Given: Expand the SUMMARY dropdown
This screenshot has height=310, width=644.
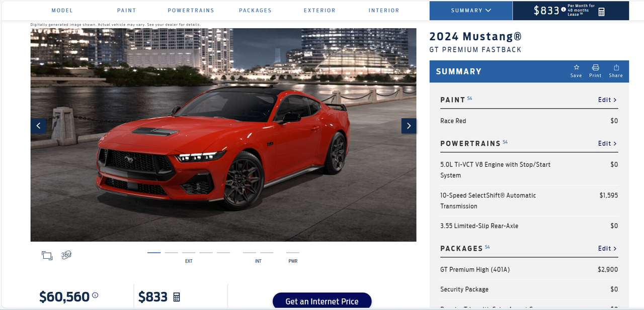Looking at the screenshot, I should coord(471,11).
